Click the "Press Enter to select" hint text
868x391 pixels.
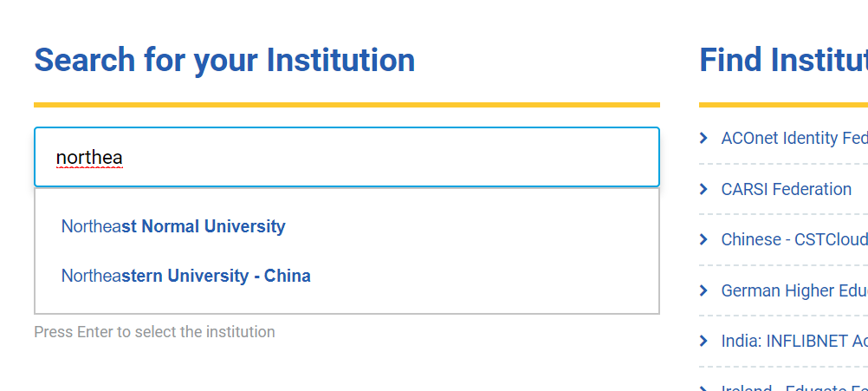tap(154, 332)
